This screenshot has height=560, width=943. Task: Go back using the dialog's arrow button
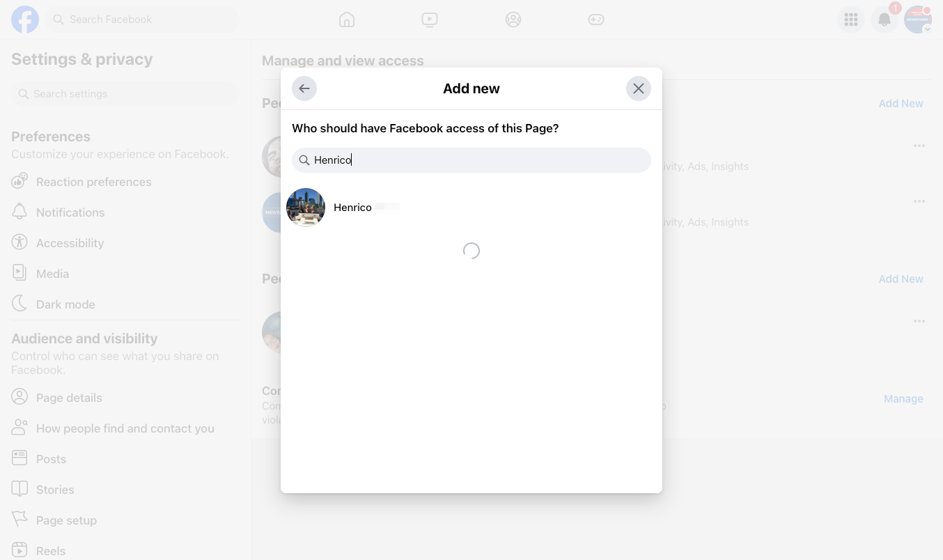(304, 88)
